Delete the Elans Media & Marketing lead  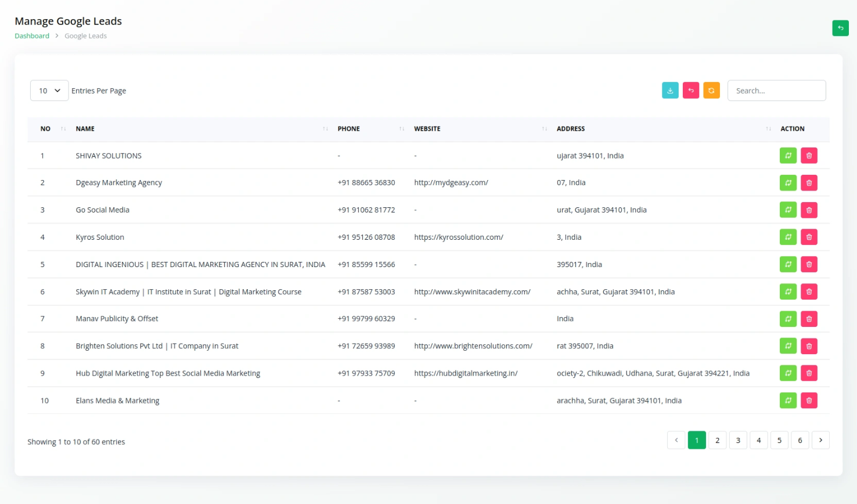pyautogui.click(x=809, y=400)
